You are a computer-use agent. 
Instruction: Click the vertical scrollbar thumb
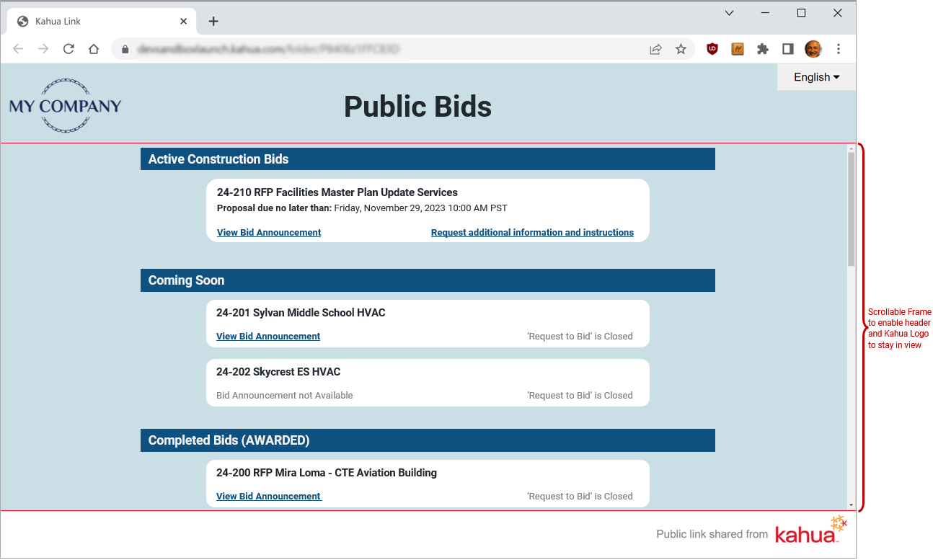(x=851, y=209)
